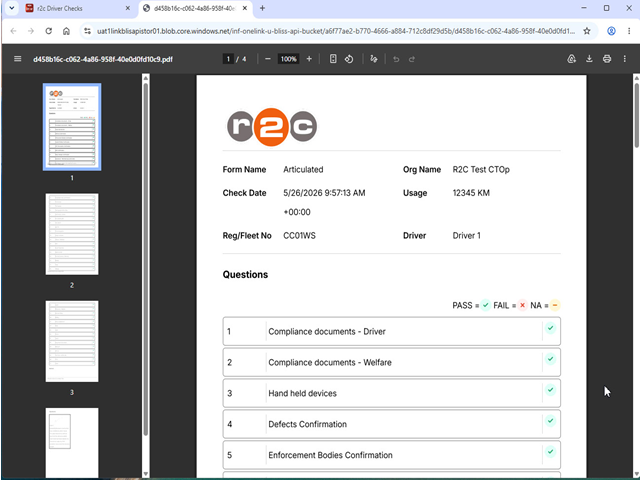Image resolution: width=640 pixels, height=481 pixels.
Task: Print the PDF document
Action: click(x=607, y=59)
